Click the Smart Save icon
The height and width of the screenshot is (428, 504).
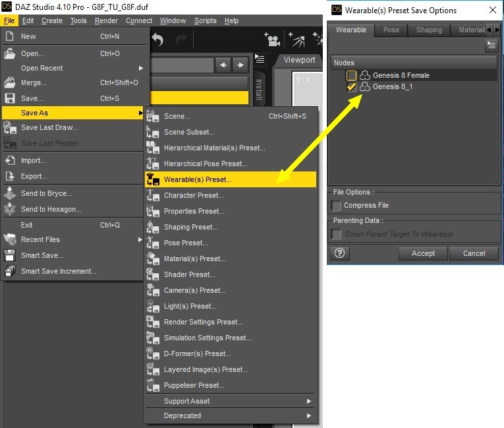pos(10,255)
